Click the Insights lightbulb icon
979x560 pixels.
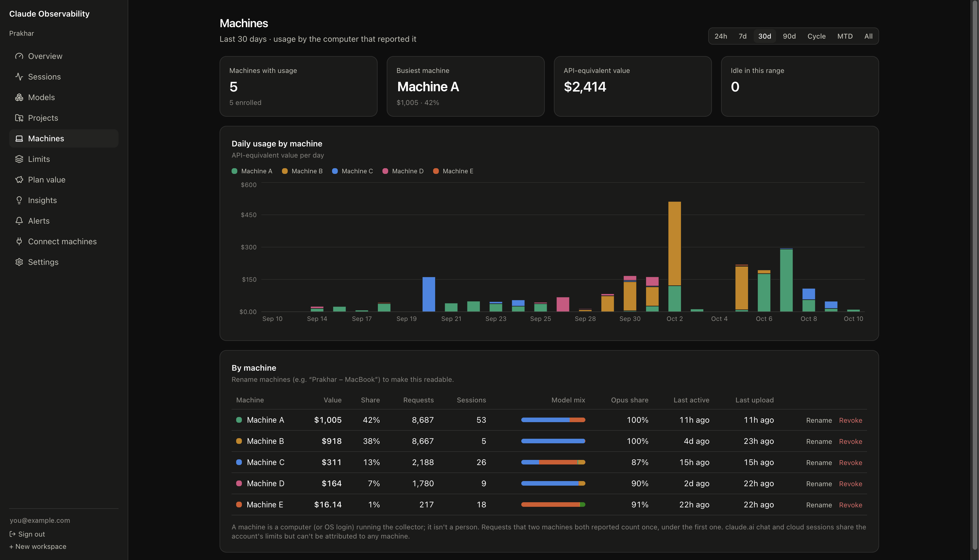click(x=19, y=200)
